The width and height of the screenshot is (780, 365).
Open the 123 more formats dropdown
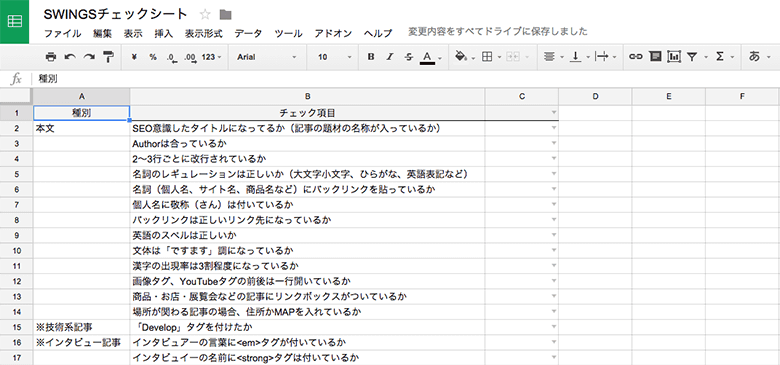(x=211, y=57)
